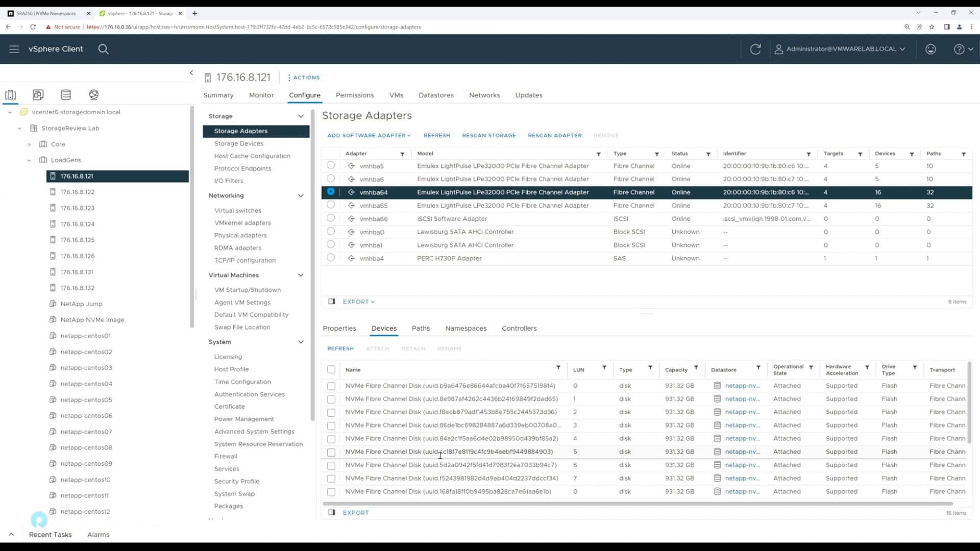Click filter icon on Adapter column
The image size is (980, 551).
pos(402,154)
